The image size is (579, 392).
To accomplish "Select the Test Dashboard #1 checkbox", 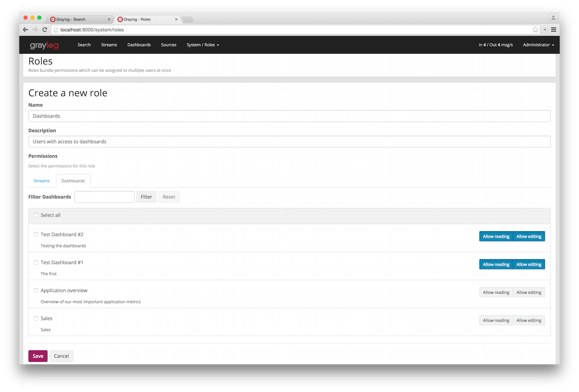I will tap(36, 262).
